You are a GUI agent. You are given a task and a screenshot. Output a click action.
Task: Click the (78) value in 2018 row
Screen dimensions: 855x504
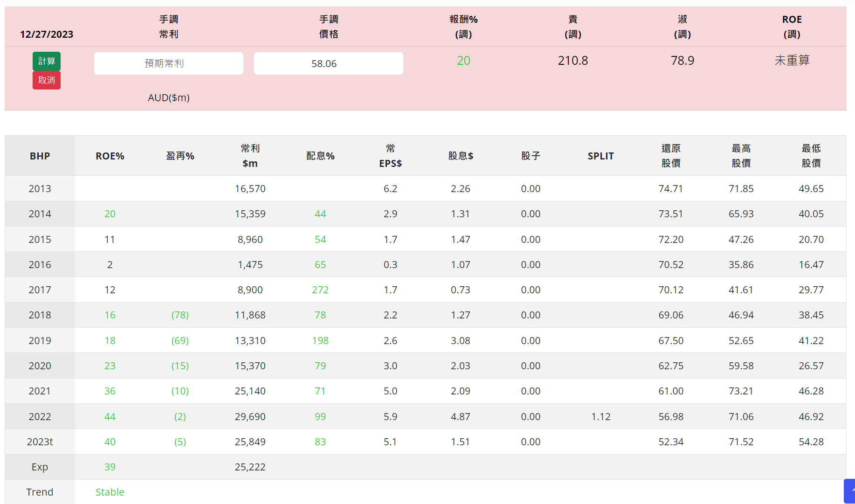click(180, 315)
